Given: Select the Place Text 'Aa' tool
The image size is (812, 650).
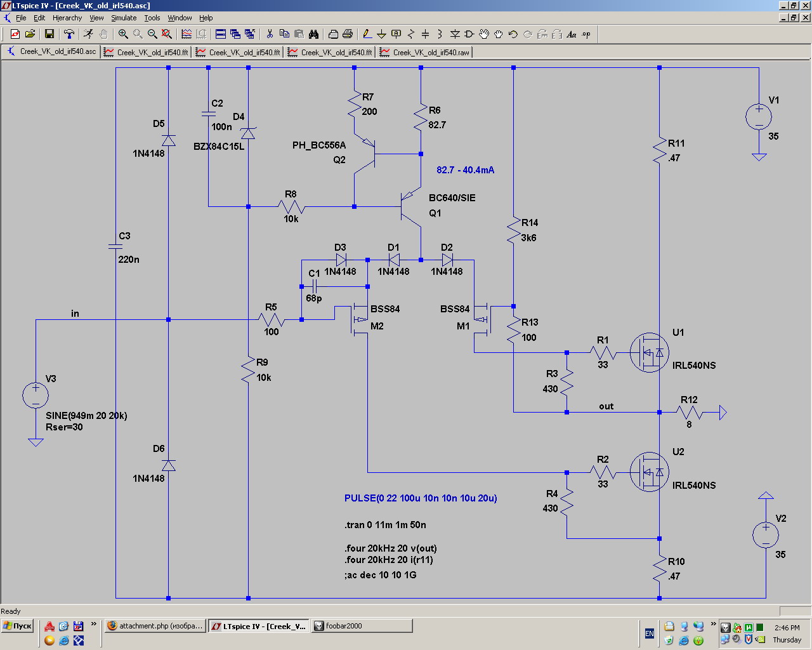Looking at the screenshot, I should coord(572,34).
